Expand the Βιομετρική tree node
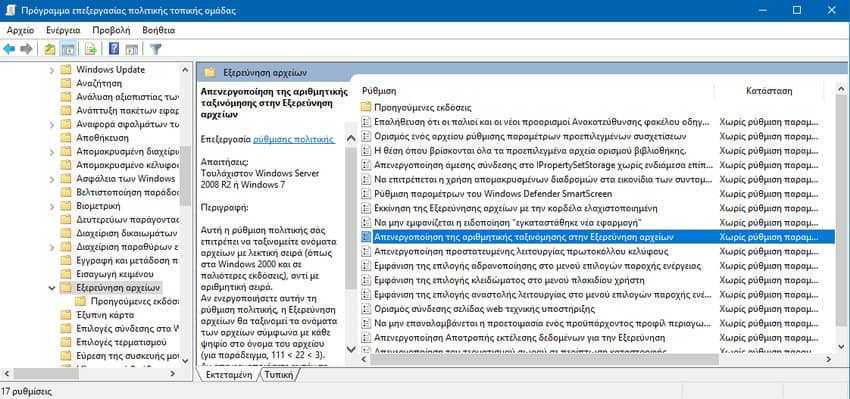This screenshot has width=850, height=399. (52, 207)
